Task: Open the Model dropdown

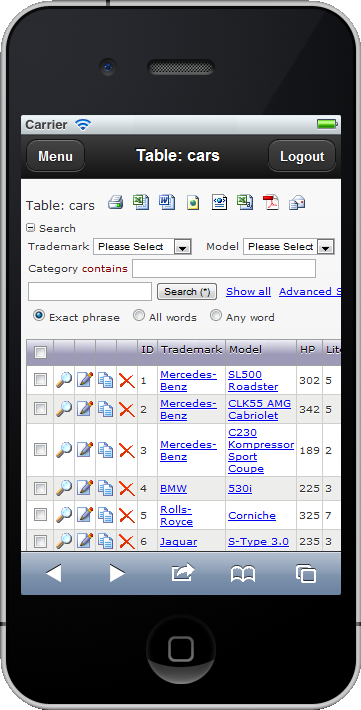Action: [289, 247]
